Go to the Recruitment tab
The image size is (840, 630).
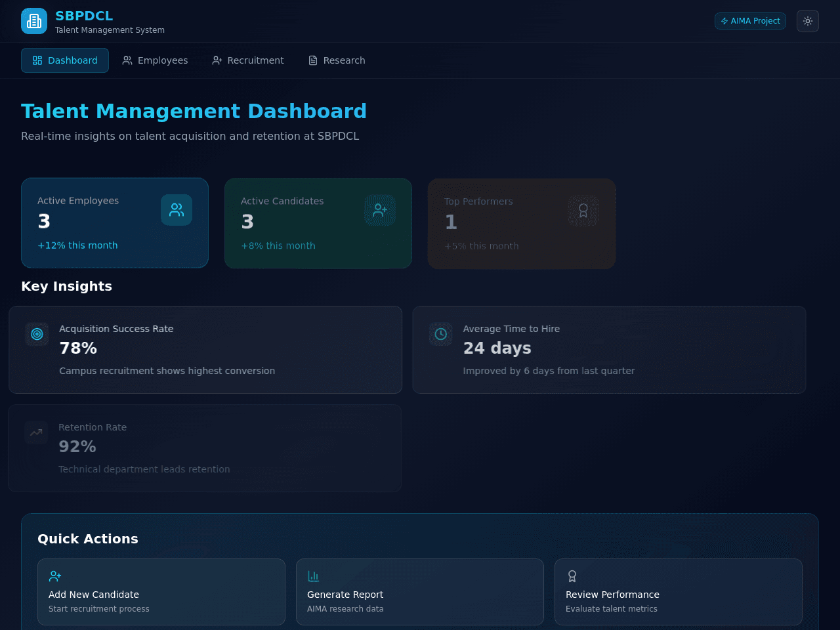tap(248, 60)
